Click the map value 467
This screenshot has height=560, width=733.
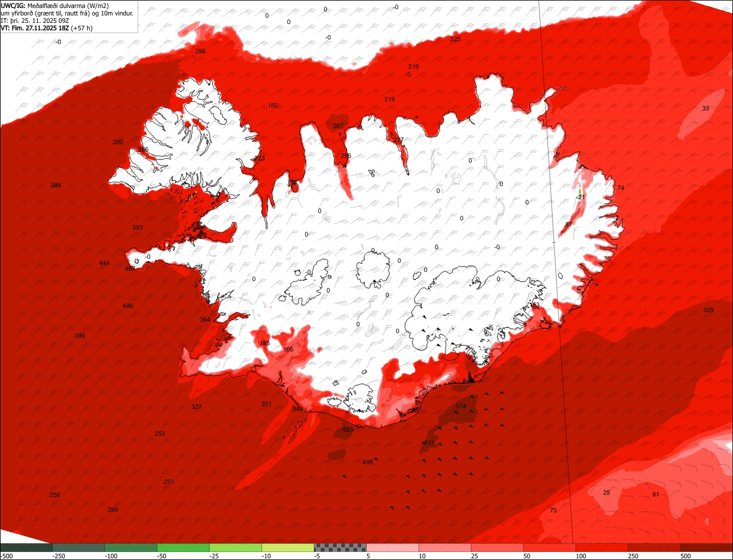[x=130, y=269]
